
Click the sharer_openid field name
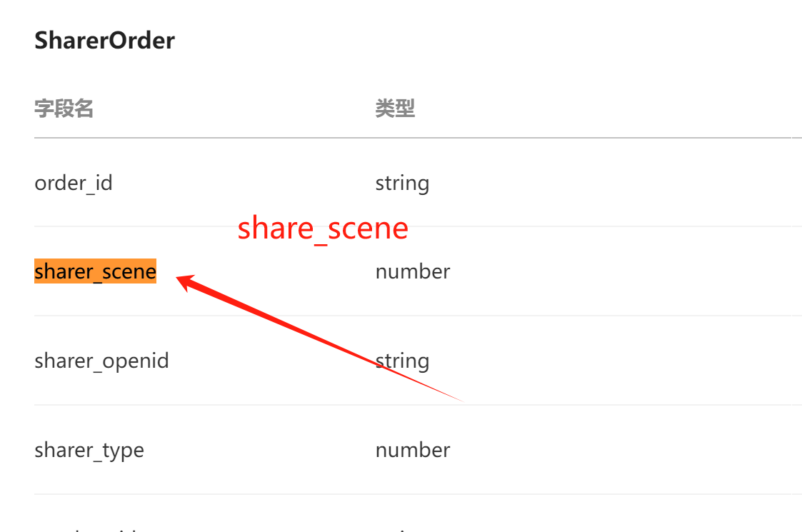tap(101, 361)
